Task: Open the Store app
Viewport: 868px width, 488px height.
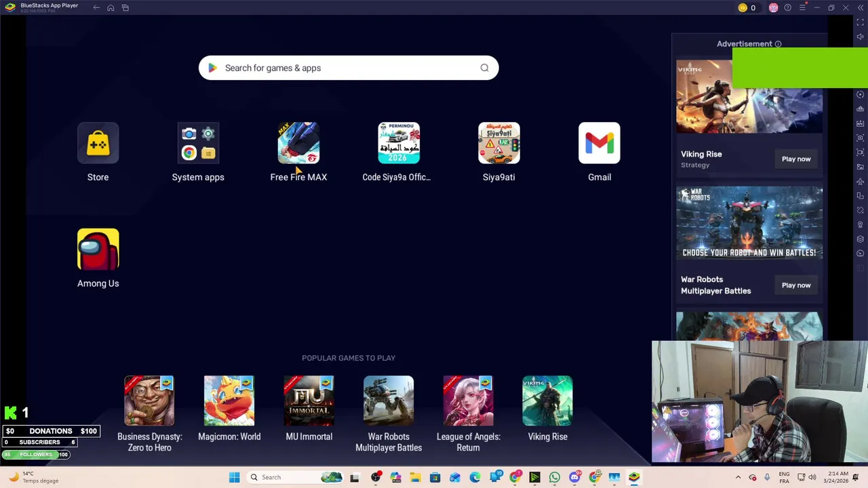Action: pos(98,144)
